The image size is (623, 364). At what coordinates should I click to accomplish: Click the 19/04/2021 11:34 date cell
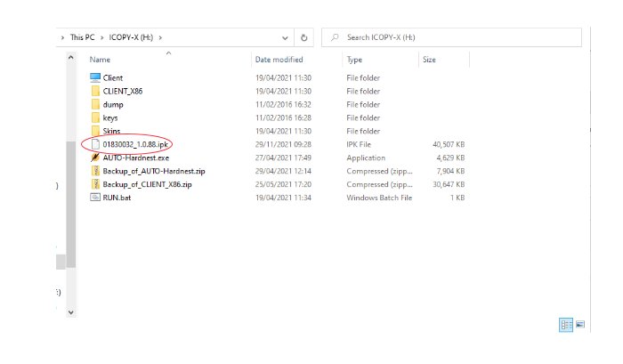coord(283,198)
